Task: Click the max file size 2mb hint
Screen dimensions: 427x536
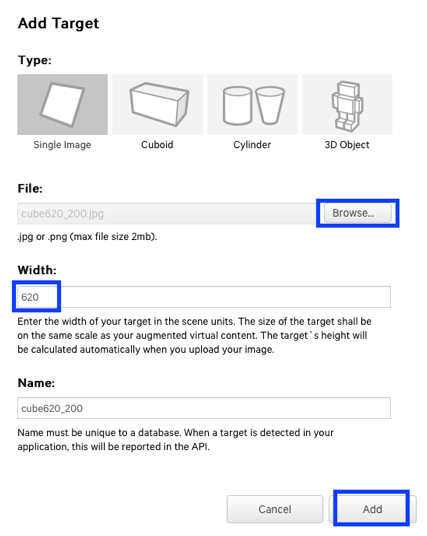Action: pyautogui.click(x=87, y=237)
